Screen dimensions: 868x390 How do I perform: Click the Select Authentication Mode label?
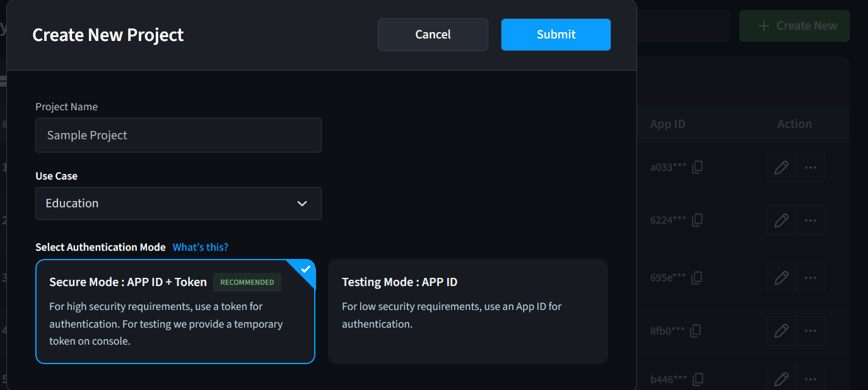tap(100, 247)
